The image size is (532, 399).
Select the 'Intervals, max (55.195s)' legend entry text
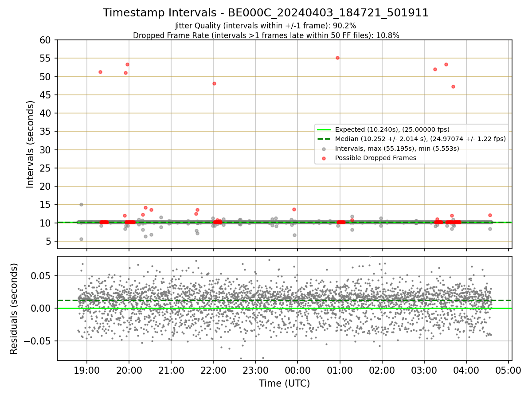click(397, 149)
